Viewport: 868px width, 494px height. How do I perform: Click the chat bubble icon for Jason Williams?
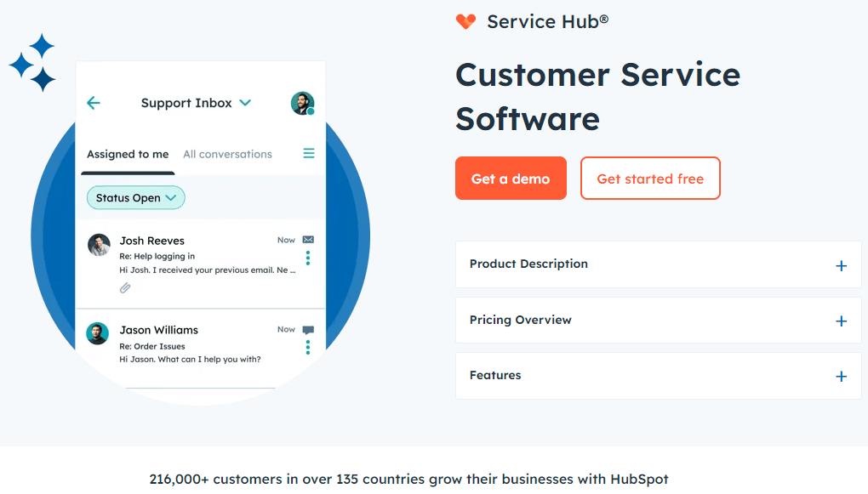coord(308,330)
